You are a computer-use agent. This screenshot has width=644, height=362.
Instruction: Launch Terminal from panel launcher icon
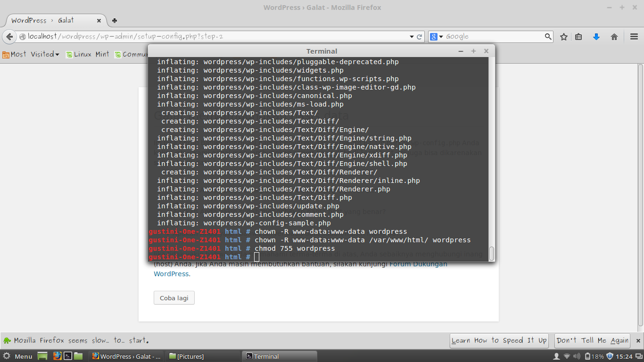68,356
